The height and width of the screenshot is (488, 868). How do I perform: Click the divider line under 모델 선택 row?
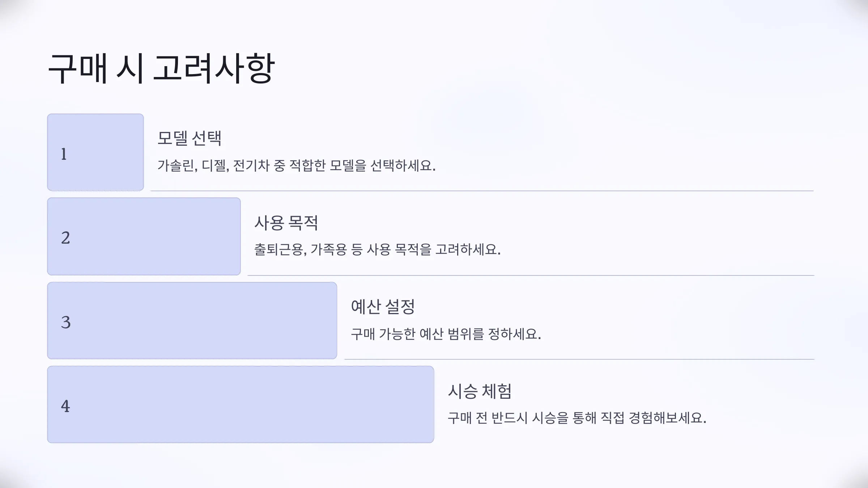tap(482, 191)
